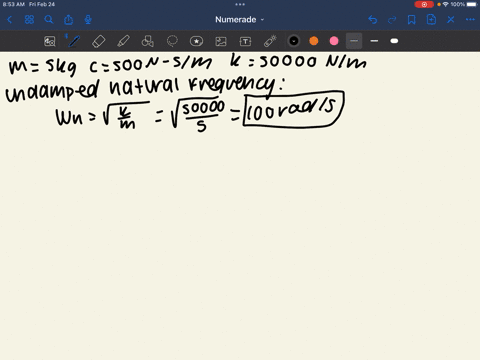Open the thumbnail grid view
480x360 pixels.
click(29, 20)
